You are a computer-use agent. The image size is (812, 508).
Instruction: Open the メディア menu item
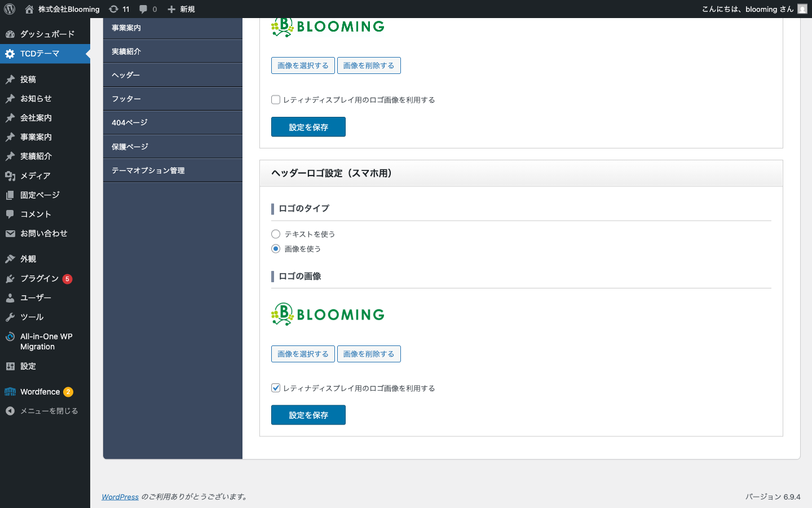(45, 176)
